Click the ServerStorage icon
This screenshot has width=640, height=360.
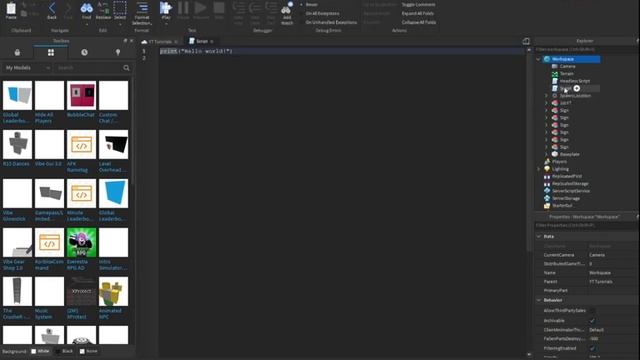pos(547,198)
